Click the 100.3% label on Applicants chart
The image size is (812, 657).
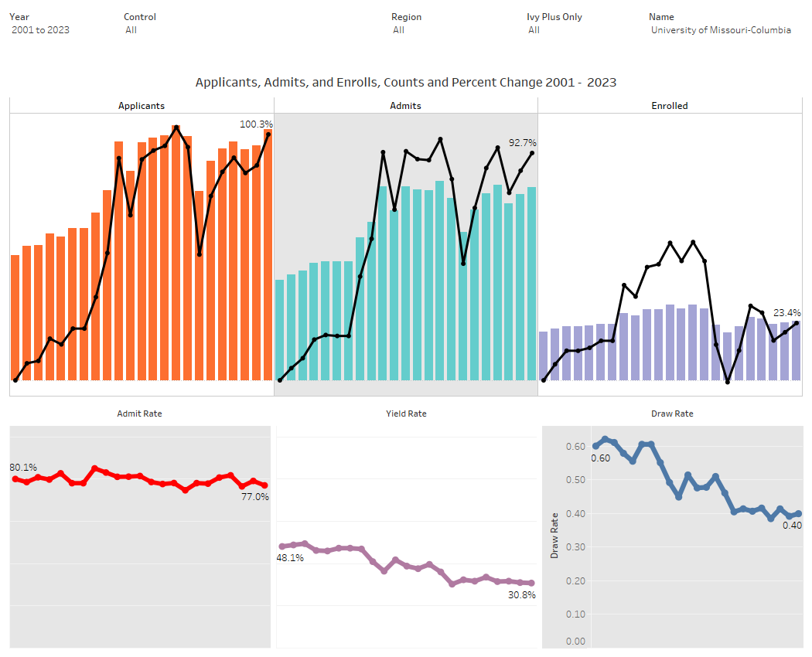[257, 124]
